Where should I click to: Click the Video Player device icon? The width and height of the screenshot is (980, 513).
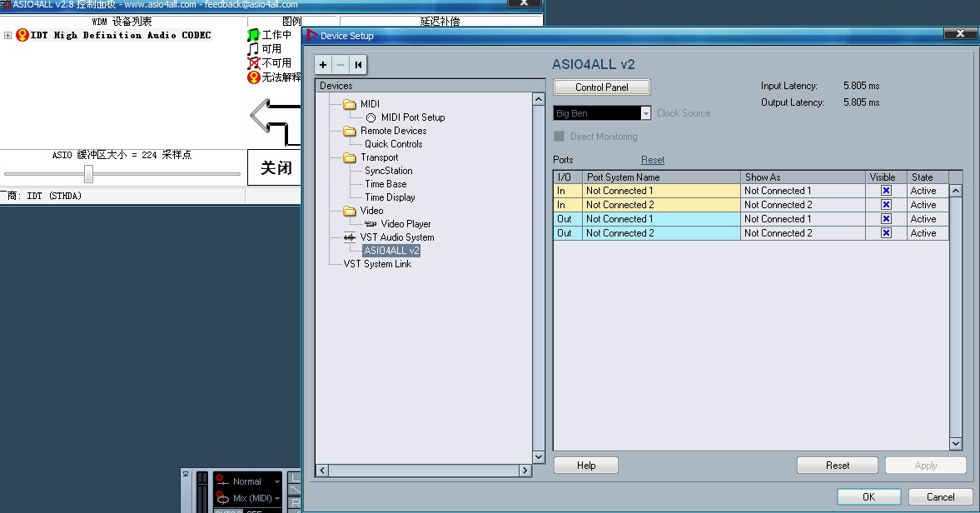371,224
